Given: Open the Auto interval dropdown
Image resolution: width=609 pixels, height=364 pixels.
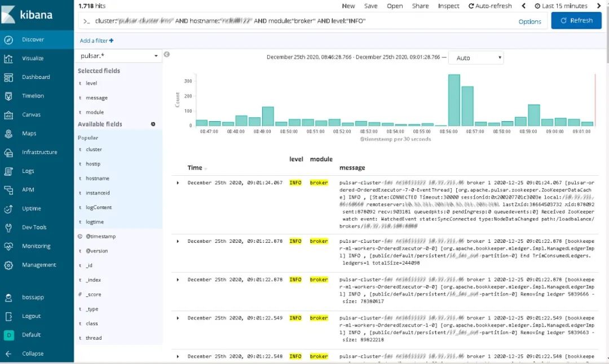Looking at the screenshot, I should point(476,58).
